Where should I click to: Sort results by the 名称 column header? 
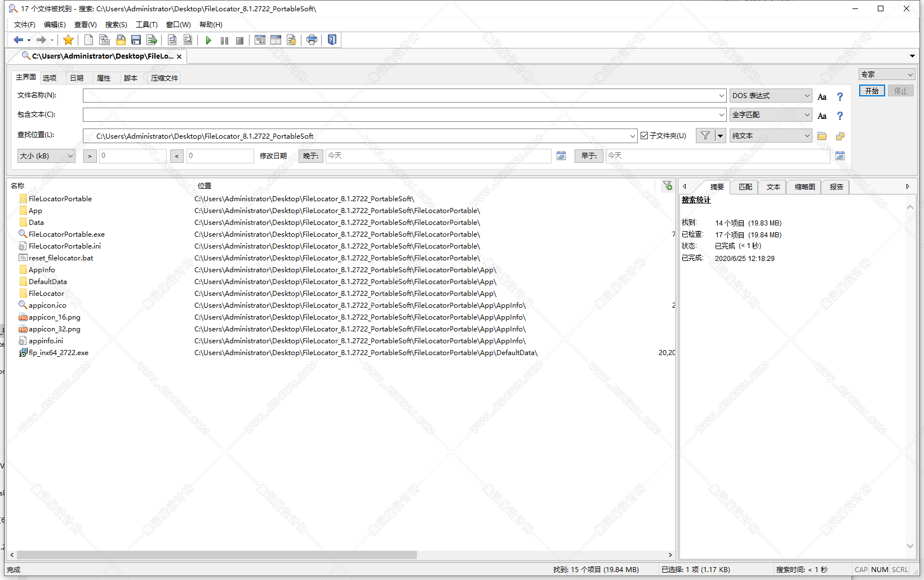(x=101, y=185)
